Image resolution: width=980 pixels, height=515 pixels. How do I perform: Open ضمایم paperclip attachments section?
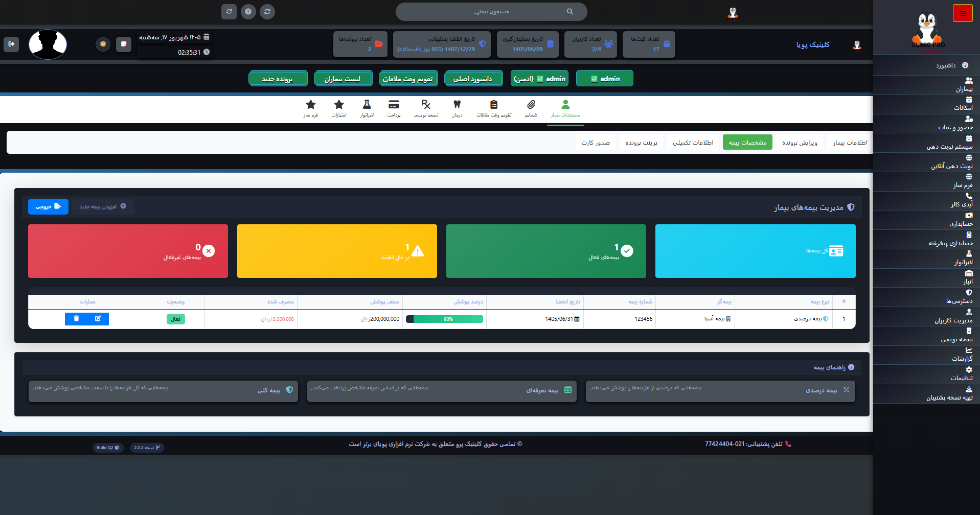click(x=531, y=109)
